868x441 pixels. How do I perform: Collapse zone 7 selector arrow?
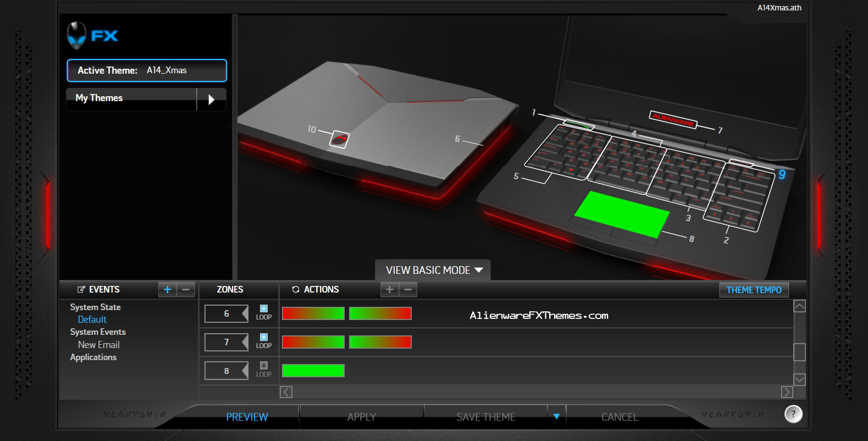pyautogui.click(x=245, y=342)
